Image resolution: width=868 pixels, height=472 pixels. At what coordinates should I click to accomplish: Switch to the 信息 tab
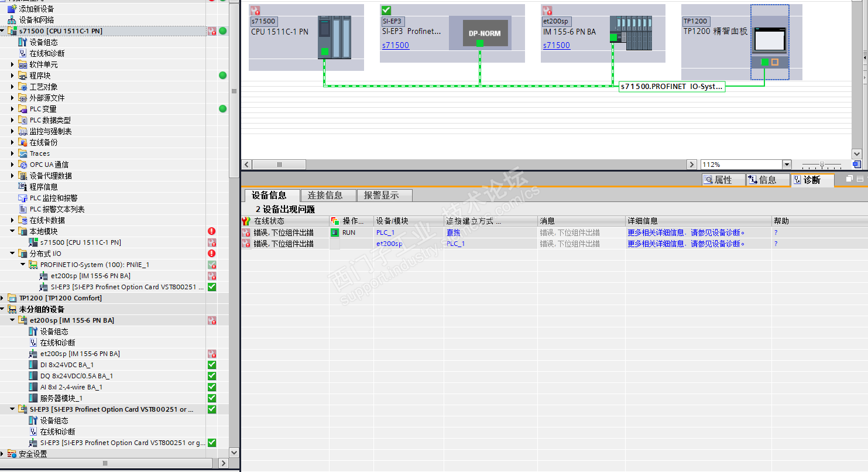(767, 180)
